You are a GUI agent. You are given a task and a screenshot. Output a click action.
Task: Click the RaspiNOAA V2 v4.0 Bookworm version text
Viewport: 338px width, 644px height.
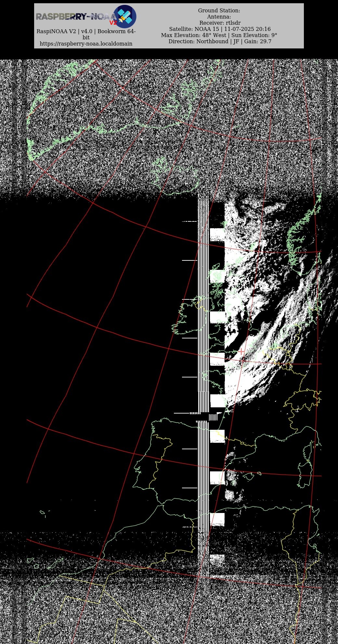[x=86, y=34]
